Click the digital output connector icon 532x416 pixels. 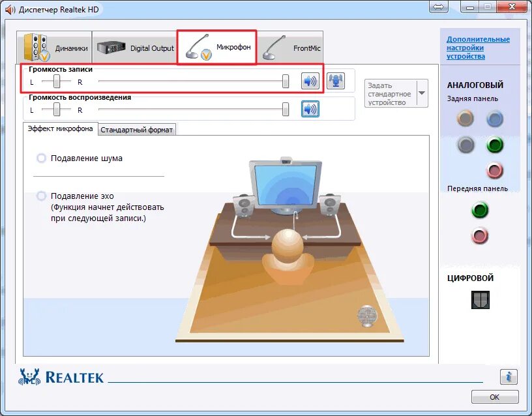[x=480, y=300]
